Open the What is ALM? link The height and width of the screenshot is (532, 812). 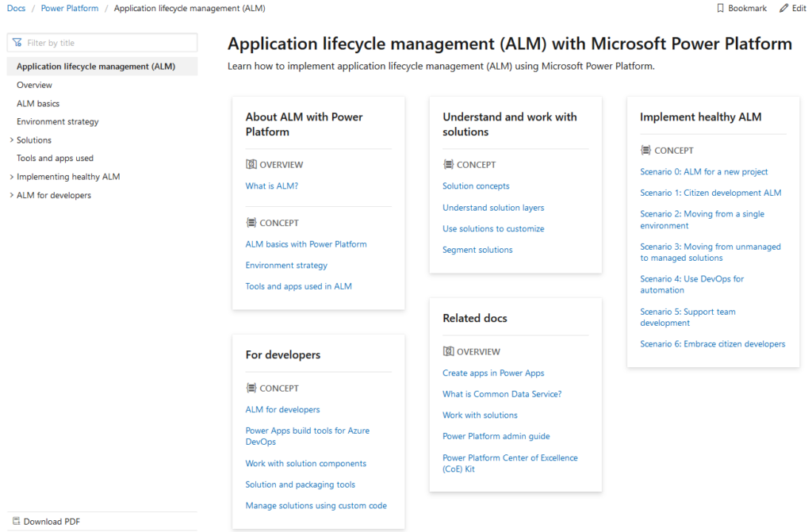click(x=272, y=186)
